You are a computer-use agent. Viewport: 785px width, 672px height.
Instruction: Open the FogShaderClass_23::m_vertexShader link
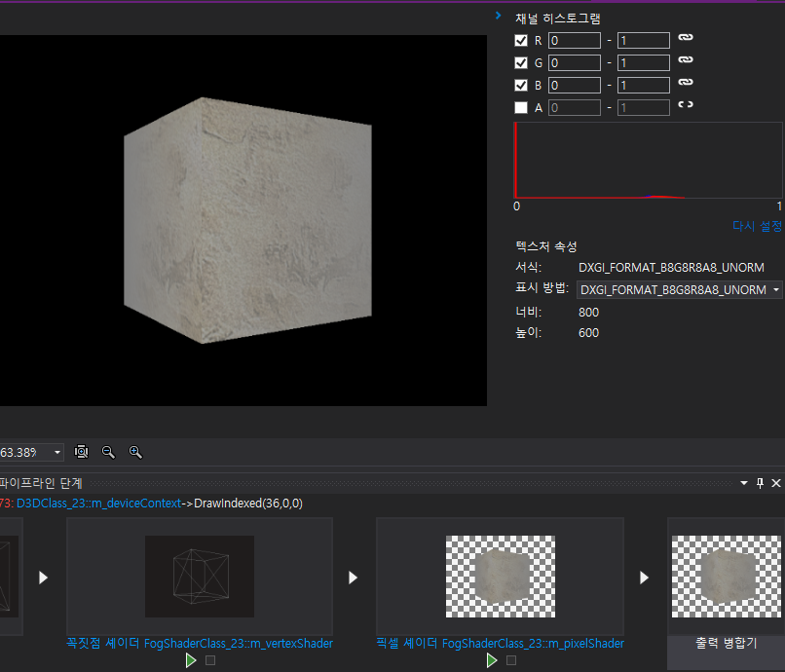point(239,644)
